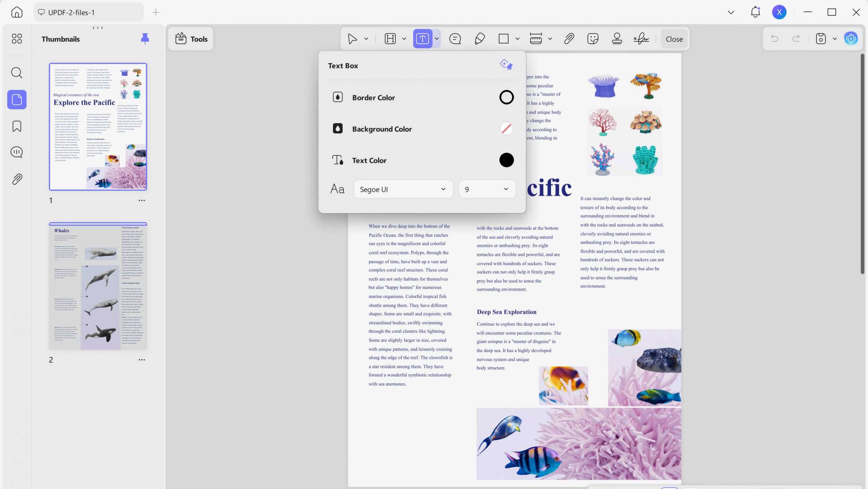Unpin the Thumbnails panel

[145, 39]
